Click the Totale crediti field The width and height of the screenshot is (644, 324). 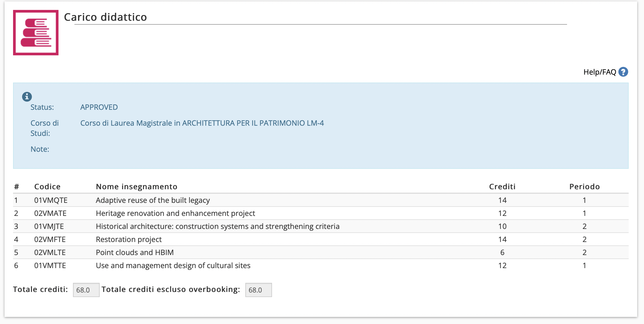coord(86,290)
